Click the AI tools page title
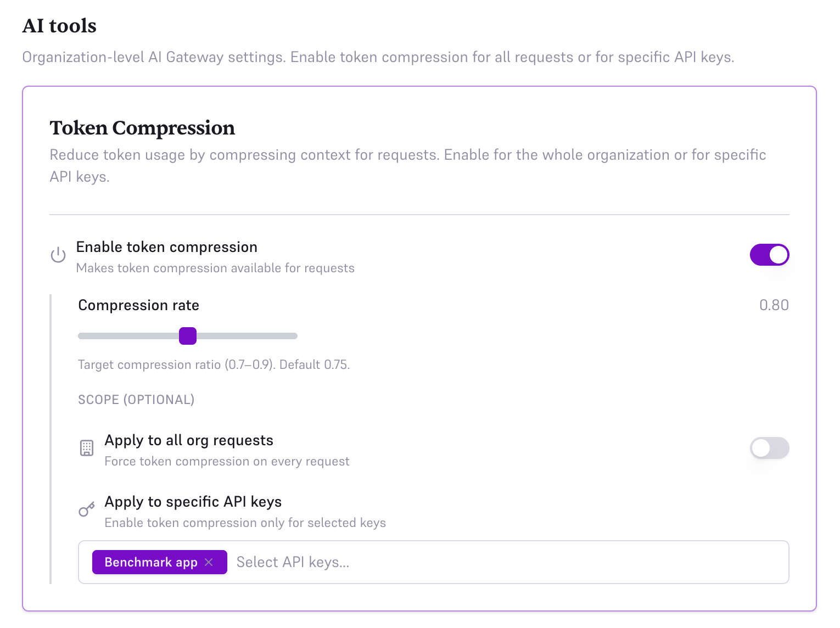840x628 pixels. [59, 25]
